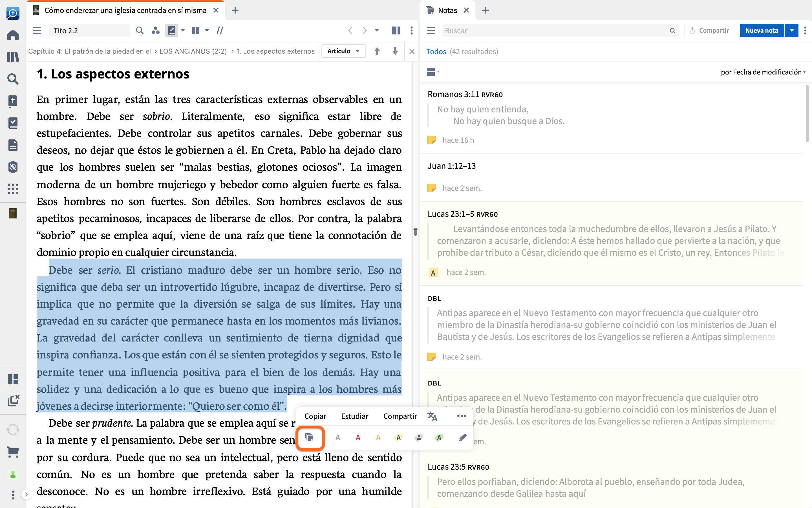Toggle the columns view icon

coord(196,30)
